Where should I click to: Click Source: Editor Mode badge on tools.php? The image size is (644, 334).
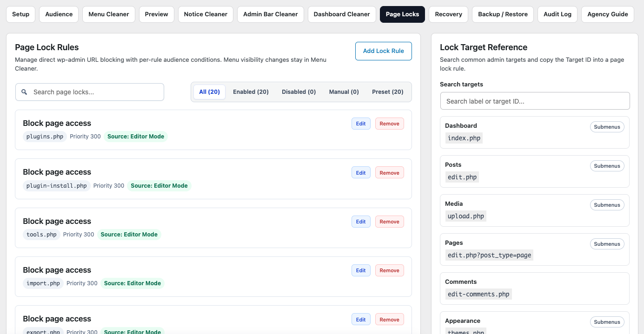point(129,235)
